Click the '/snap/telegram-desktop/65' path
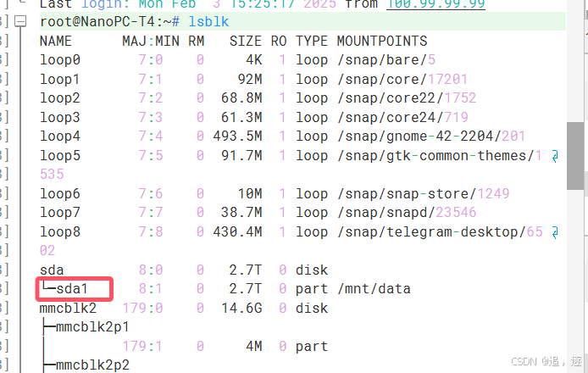The width and height of the screenshot is (588, 373). [x=440, y=232]
